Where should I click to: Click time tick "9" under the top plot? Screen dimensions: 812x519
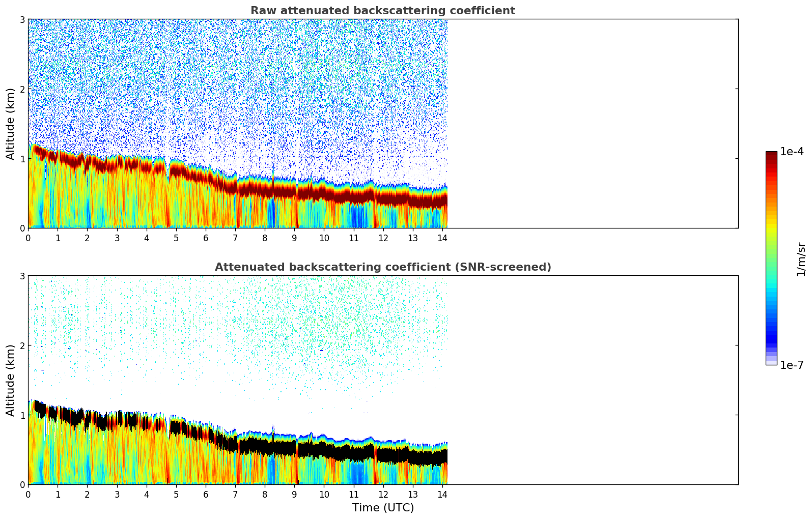click(294, 238)
